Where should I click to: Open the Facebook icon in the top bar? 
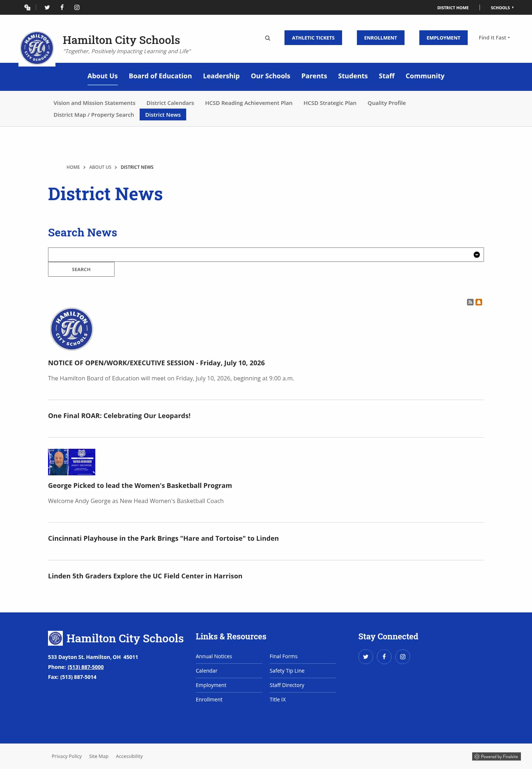(x=62, y=7)
